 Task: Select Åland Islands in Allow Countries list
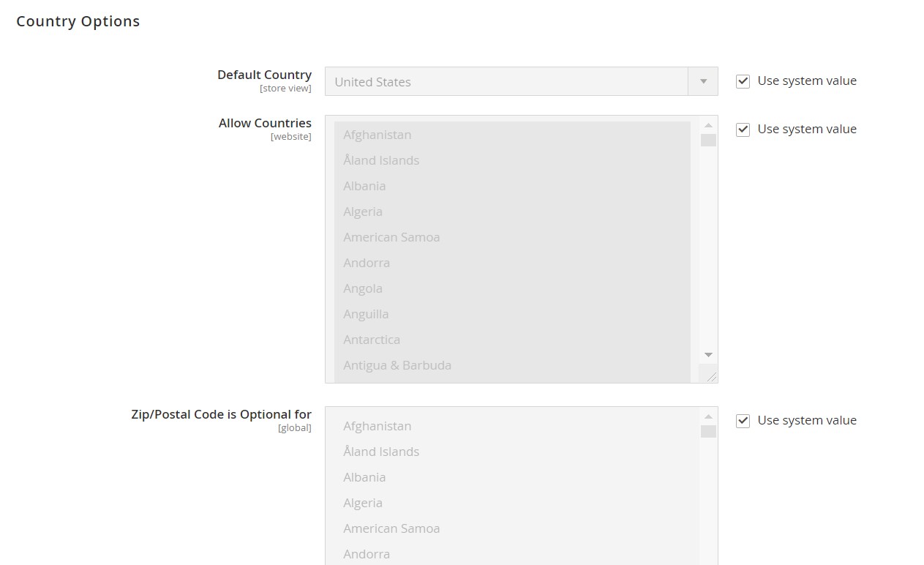point(381,160)
